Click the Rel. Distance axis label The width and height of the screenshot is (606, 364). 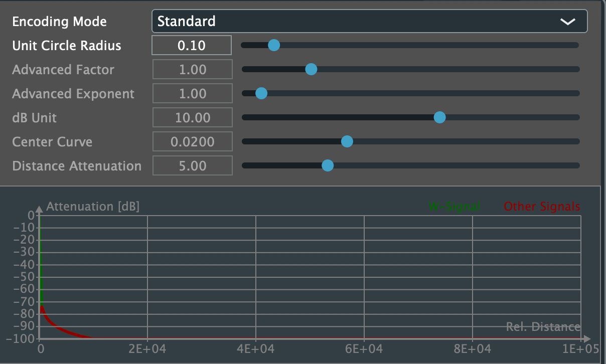pos(543,327)
